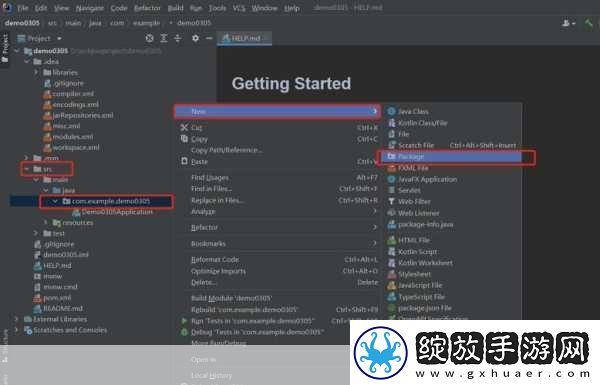Viewport: 600px width, 385px height.
Task: Choose Reformat Code in context menu
Action: 277,259
